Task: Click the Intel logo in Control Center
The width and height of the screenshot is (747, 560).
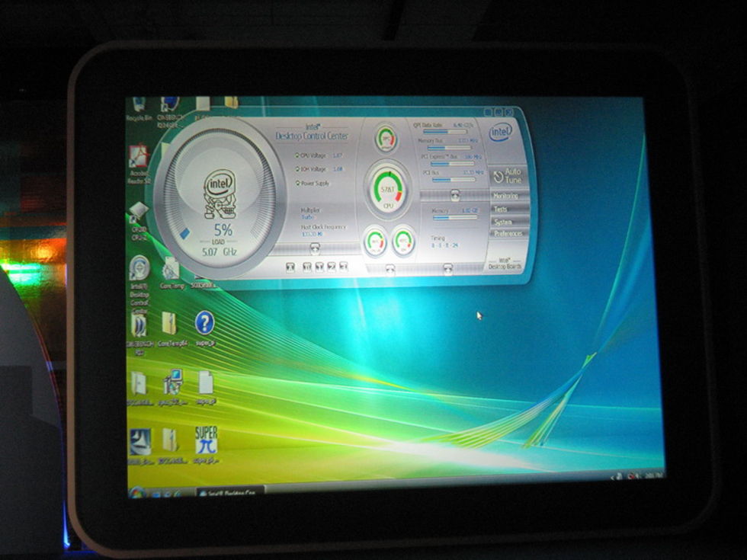Action: point(500,133)
